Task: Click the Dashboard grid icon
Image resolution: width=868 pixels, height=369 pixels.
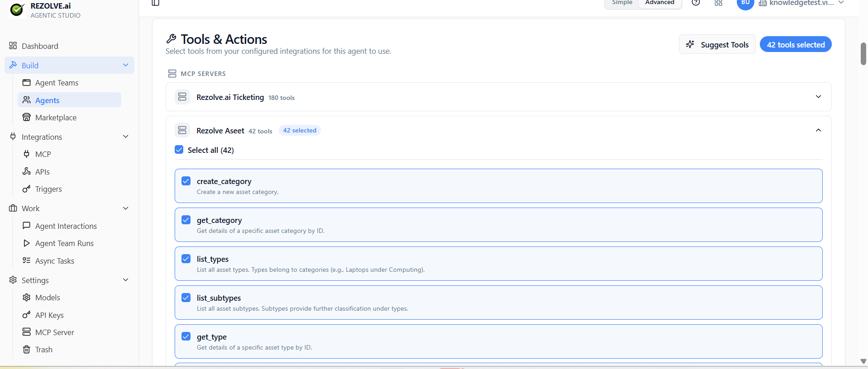Action: [13, 46]
